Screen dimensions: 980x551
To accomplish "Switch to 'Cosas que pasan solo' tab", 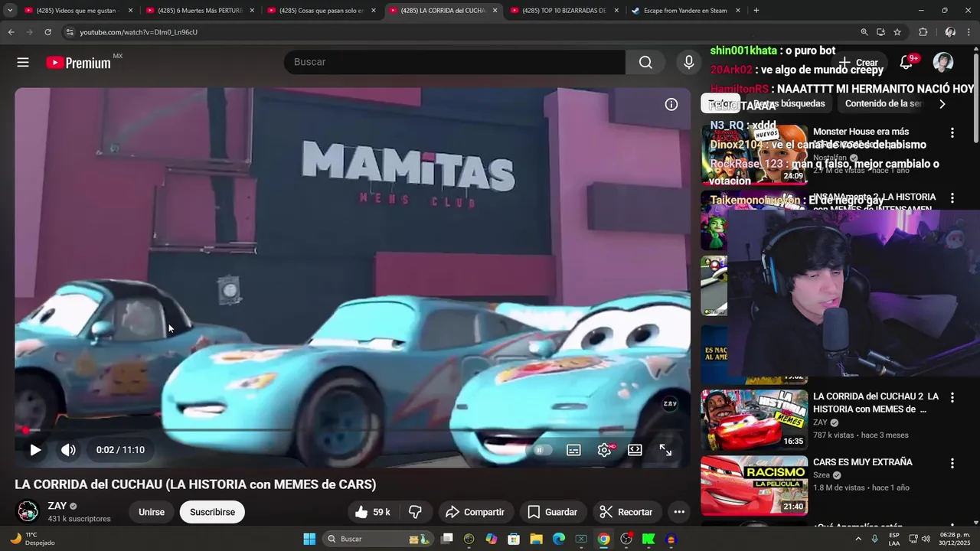I will coord(321,11).
